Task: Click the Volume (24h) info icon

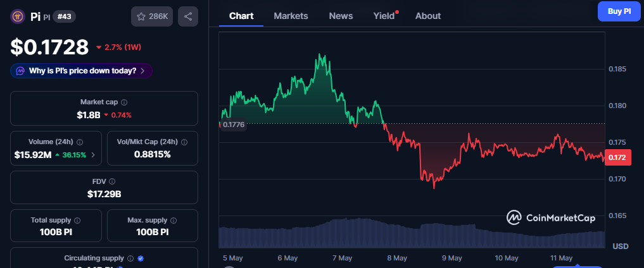Action: [80, 142]
